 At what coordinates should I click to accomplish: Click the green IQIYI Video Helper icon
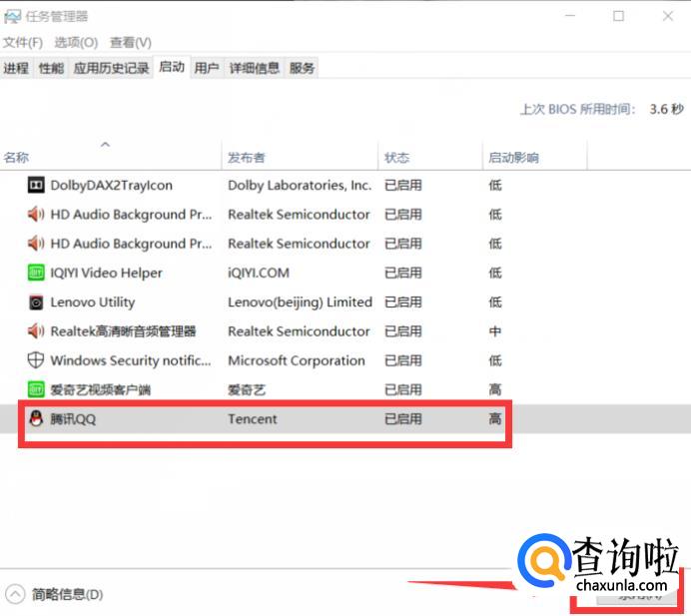(x=36, y=273)
